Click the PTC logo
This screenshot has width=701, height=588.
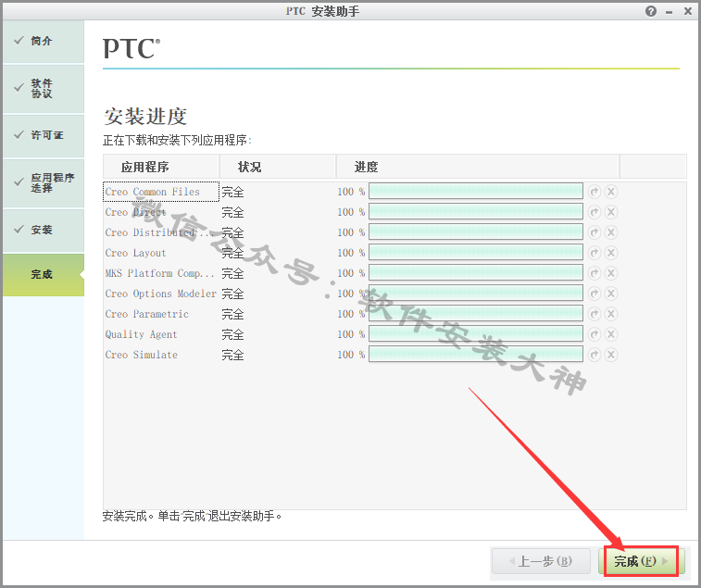[x=131, y=48]
